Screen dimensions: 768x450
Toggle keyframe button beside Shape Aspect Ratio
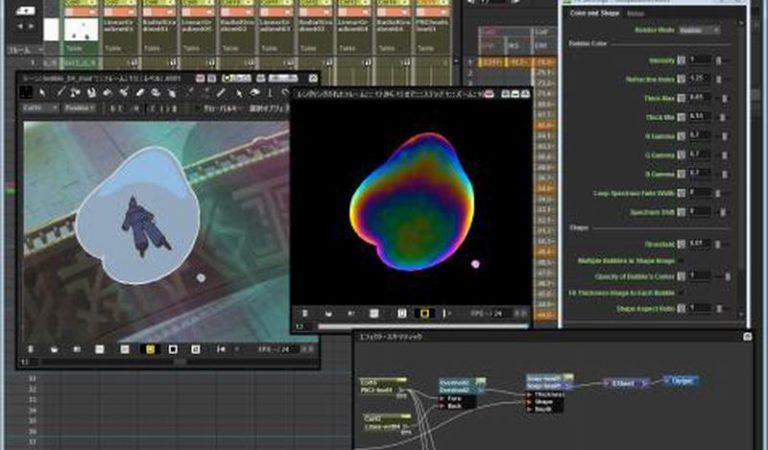681,309
